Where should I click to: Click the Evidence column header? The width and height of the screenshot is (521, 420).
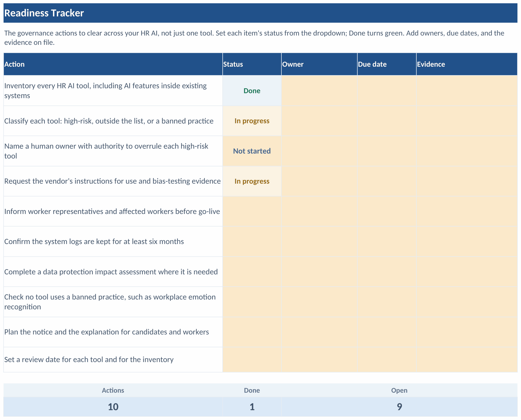467,64
